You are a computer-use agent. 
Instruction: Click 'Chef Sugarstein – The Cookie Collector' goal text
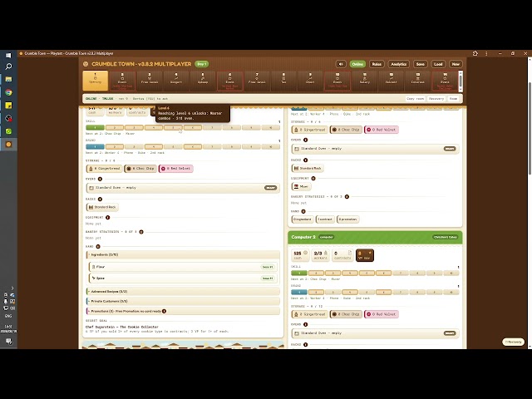(122, 327)
